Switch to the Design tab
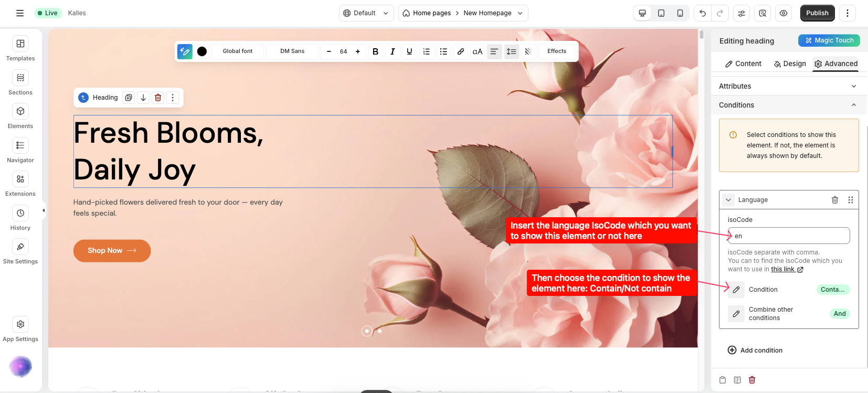Viewport: 868px width, 393px height. [x=790, y=63]
